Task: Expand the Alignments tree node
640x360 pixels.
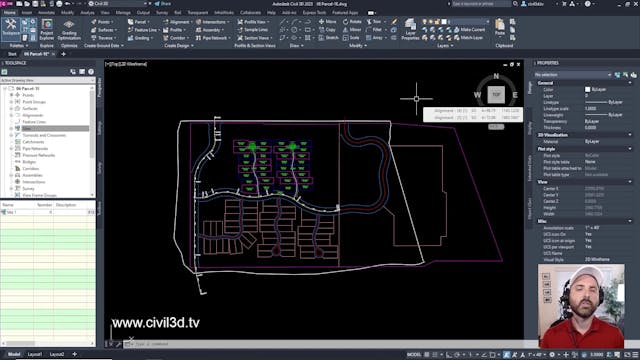Action: 11,115
